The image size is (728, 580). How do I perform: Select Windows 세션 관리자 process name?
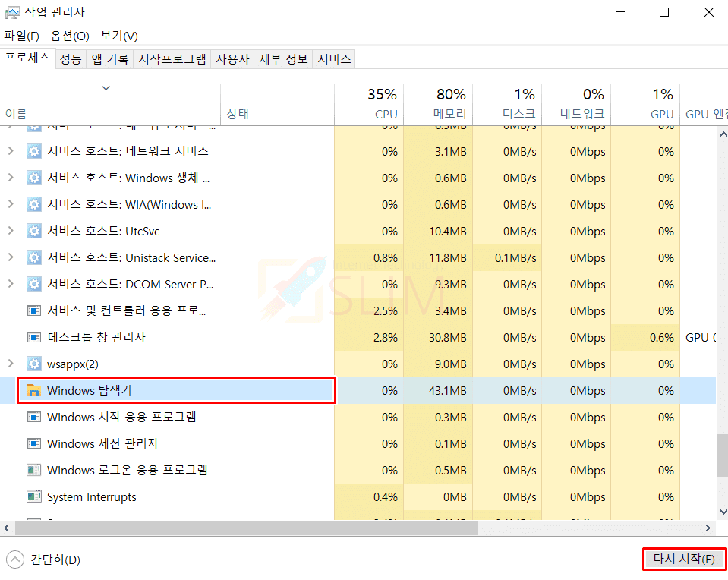pos(102,443)
